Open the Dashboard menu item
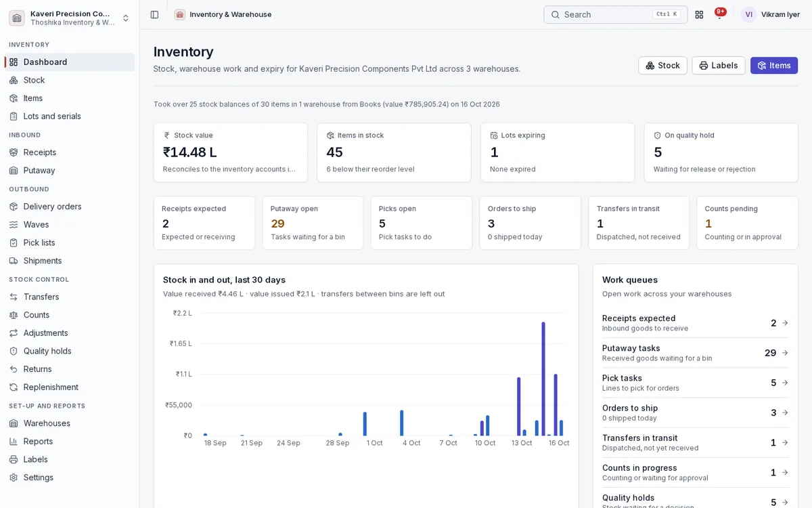The width and height of the screenshot is (812, 508). coord(70,62)
